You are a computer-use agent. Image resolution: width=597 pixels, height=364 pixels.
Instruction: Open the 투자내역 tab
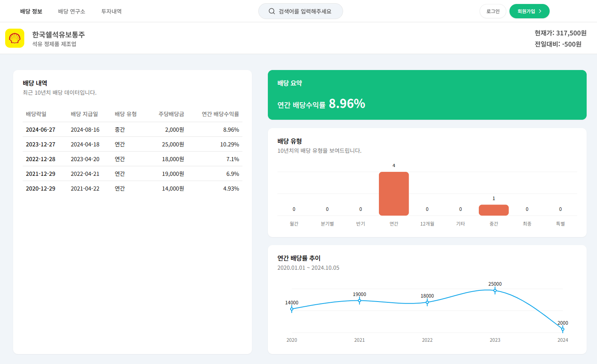[111, 11]
